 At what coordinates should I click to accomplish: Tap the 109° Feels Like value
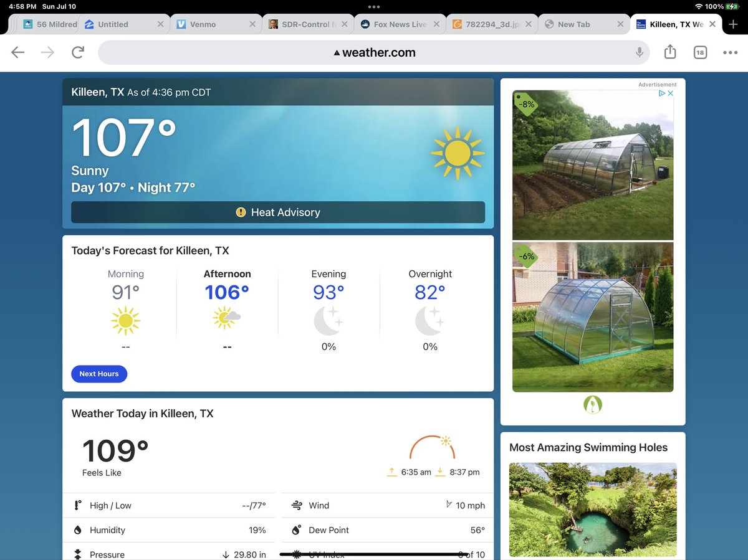[115, 452]
